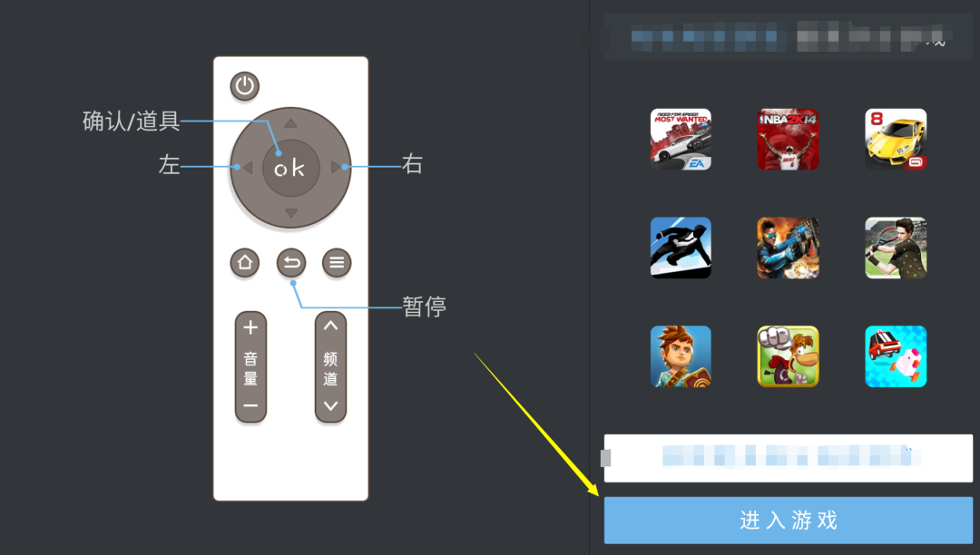Screen dimensions: 980x555
Task: Choose the Rayman game icon
Action: click(x=789, y=356)
